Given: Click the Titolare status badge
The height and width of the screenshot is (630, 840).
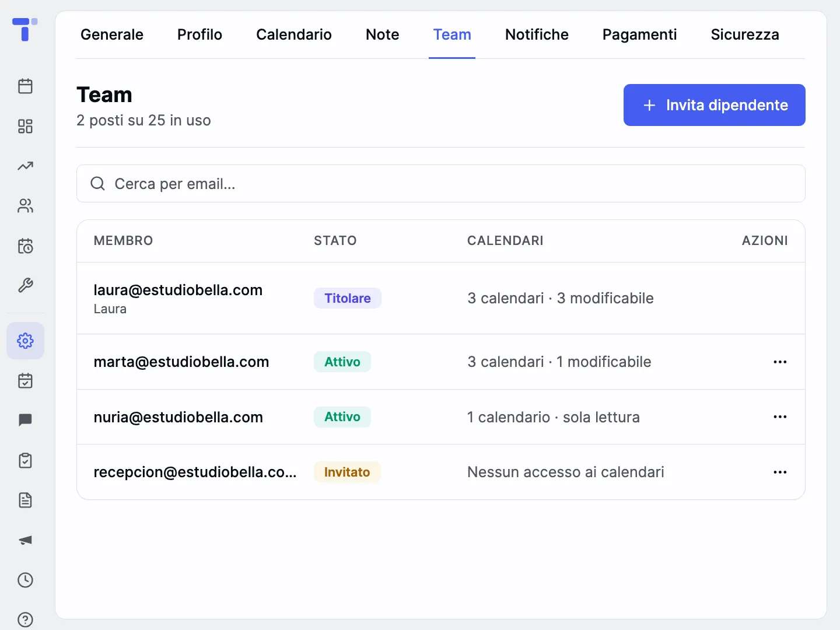Looking at the screenshot, I should pyautogui.click(x=348, y=298).
